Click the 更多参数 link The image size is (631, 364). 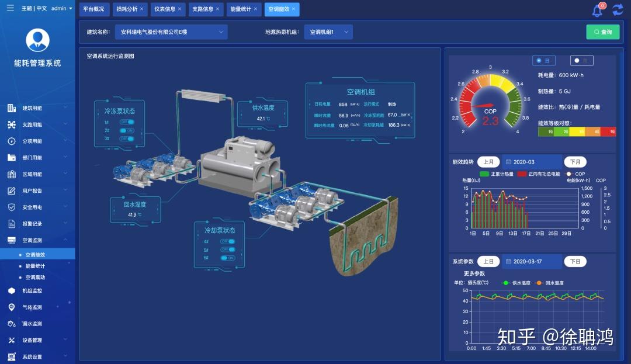pos(474,273)
